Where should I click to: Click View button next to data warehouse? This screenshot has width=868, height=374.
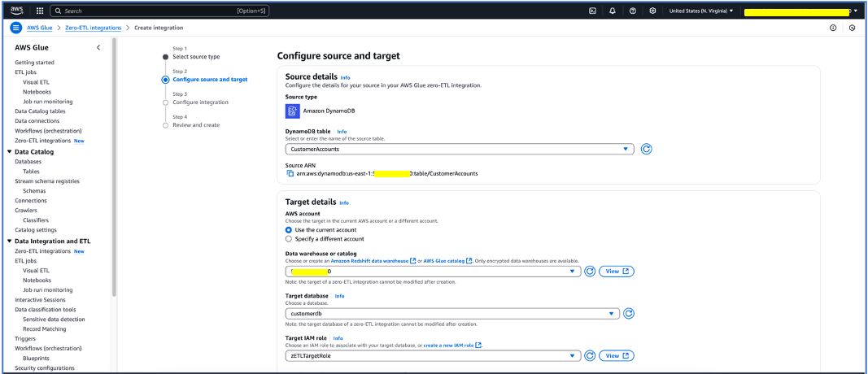click(617, 272)
